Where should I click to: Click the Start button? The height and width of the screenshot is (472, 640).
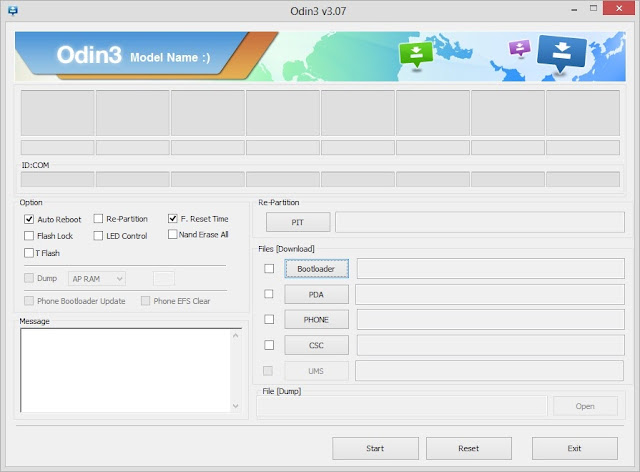[x=375, y=448]
